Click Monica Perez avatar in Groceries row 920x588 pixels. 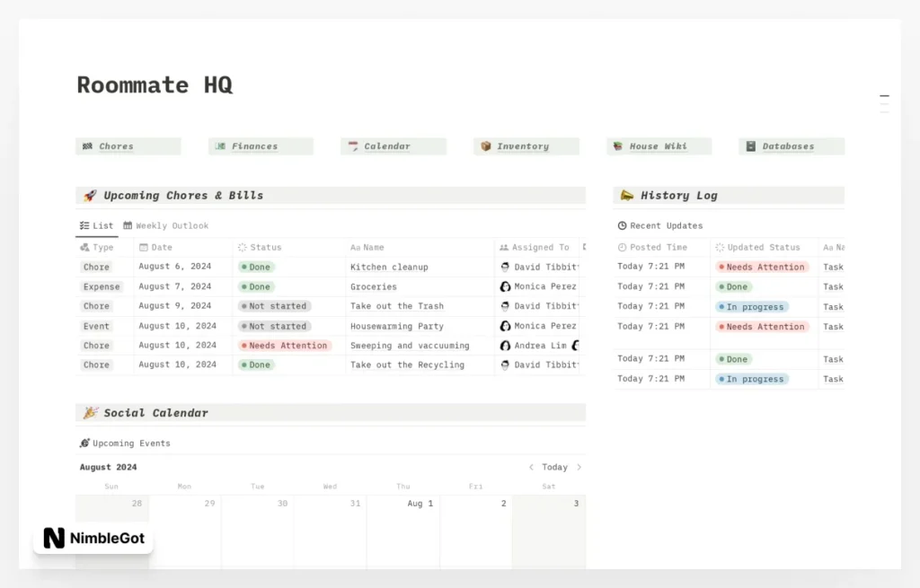click(x=505, y=286)
